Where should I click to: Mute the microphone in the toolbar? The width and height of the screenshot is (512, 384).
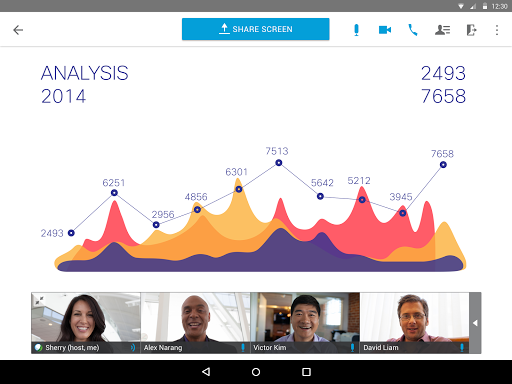356,30
